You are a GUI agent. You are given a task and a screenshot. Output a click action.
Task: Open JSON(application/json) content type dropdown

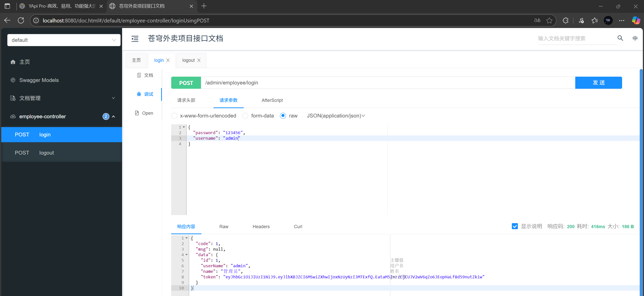336,116
